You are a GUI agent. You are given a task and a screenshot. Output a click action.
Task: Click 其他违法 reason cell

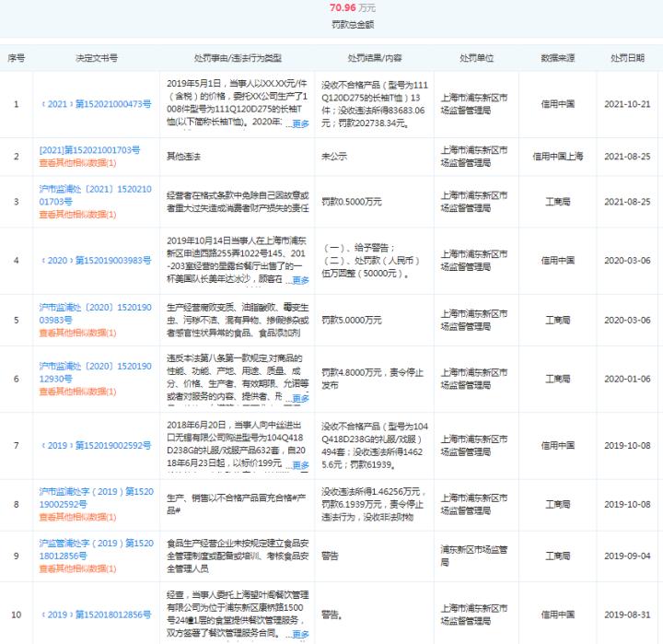click(183, 157)
